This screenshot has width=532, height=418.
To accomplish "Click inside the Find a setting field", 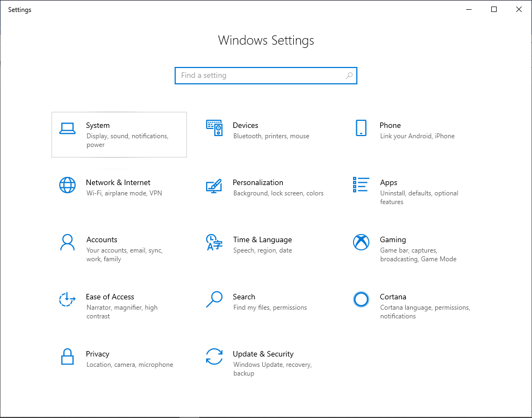I will [261, 76].
